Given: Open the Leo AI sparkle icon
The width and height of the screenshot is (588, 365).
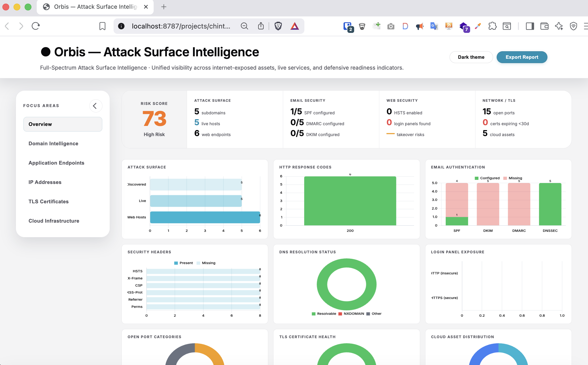Looking at the screenshot, I should coord(559,26).
